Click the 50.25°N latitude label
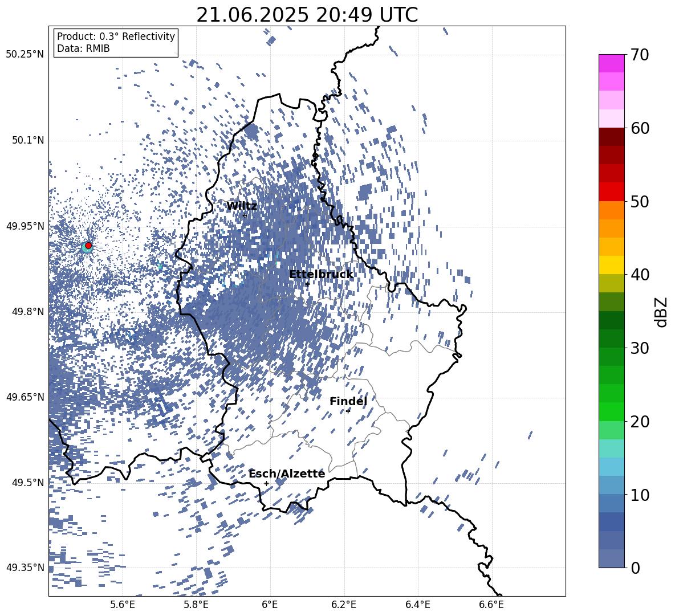Screen dimensions: 675x616 click(25, 55)
